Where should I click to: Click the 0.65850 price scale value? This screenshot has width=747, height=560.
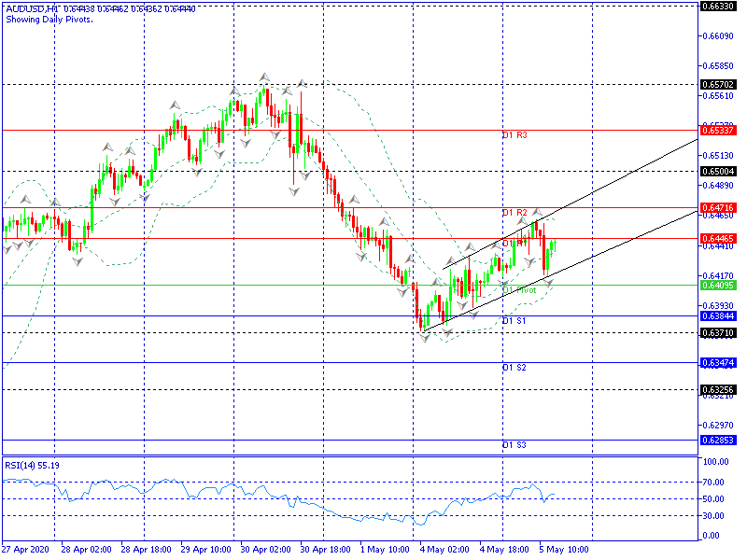(x=718, y=65)
